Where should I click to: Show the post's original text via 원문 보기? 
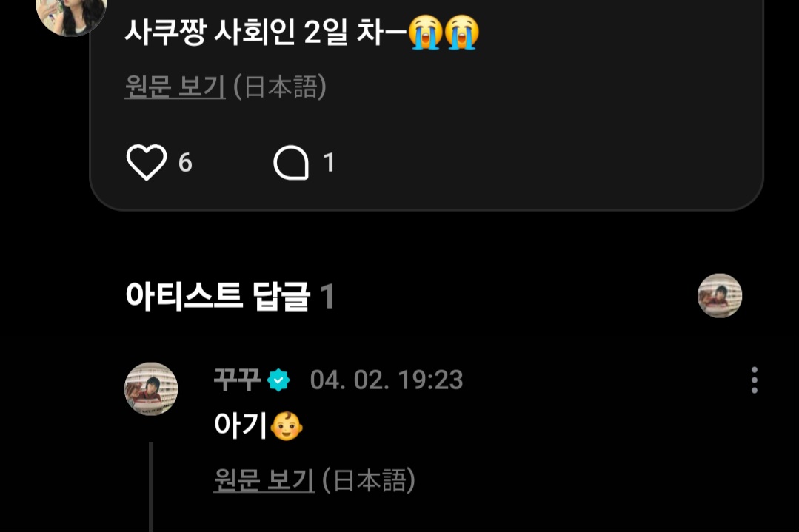[175, 87]
